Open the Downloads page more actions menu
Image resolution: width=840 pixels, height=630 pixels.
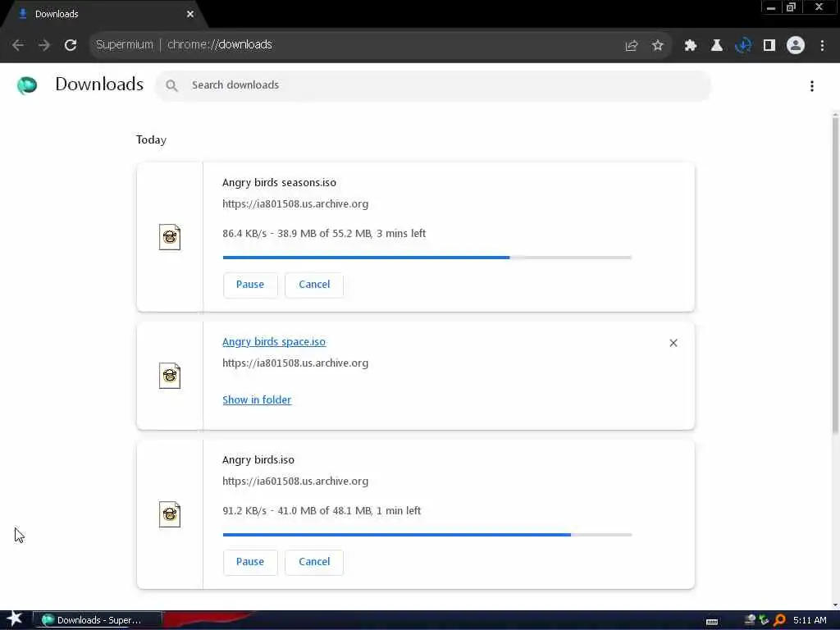pyautogui.click(x=812, y=86)
